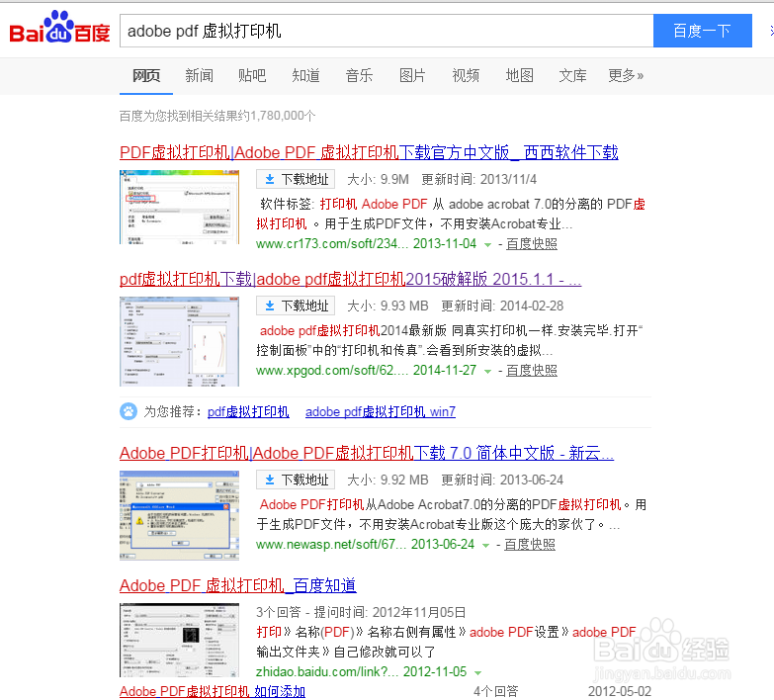Open the 7.0 简体中文版 - 新云 result title
774x700 pixels.
pyautogui.click(x=367, y=453)
